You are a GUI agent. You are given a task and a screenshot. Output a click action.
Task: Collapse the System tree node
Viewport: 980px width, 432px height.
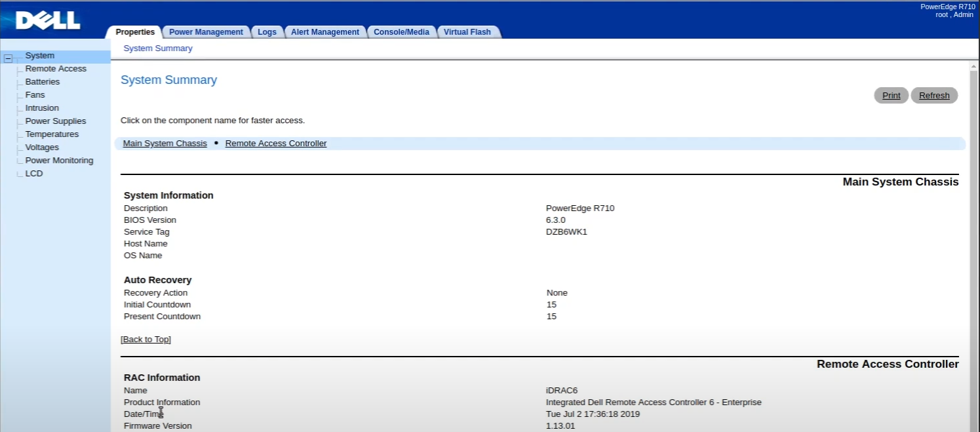click(x=9, y=58)
